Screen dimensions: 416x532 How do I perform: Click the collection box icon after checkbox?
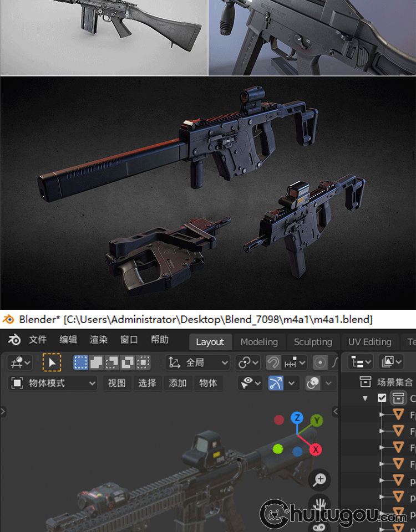398,398
